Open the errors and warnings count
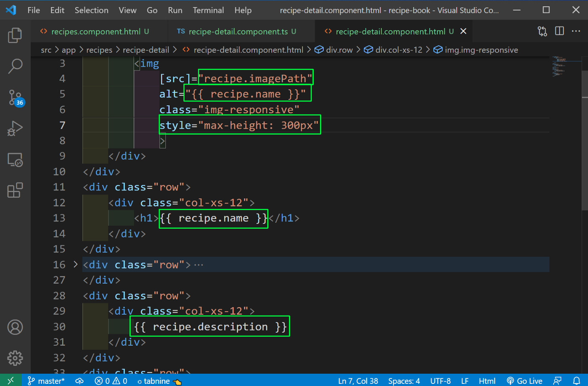 tap(111, 381)
